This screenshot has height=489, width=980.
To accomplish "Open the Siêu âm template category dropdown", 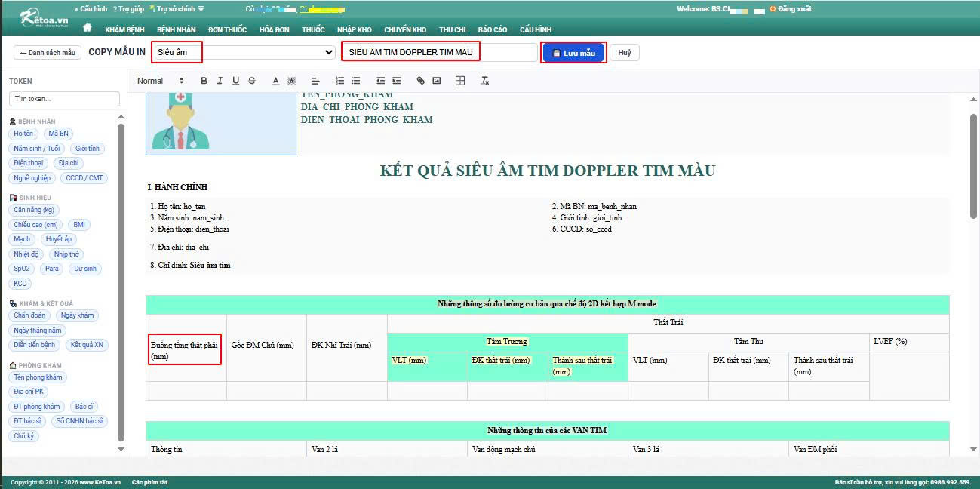I will coord(244,52).
